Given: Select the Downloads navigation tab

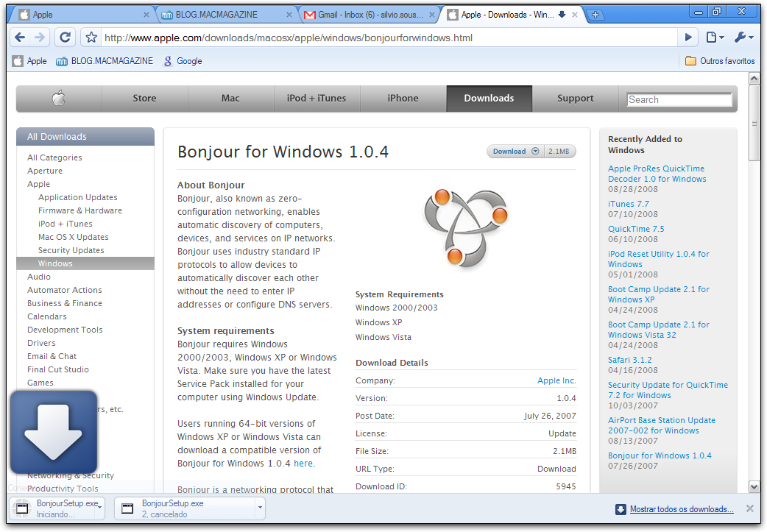Looking at the screenshot, I should point(489,99).
